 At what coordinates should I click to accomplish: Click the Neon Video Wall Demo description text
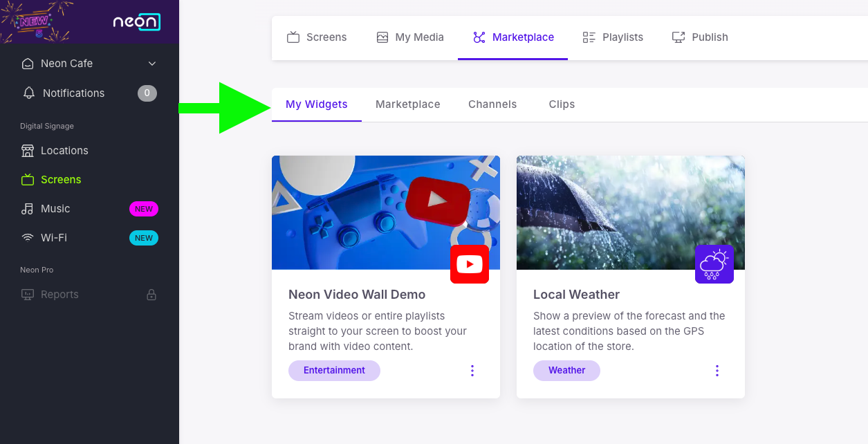coord(378,331)
